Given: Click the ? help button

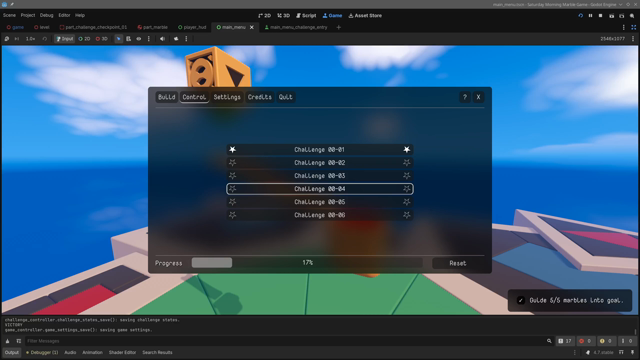Looking at the screenshot, I should pos(464,97).
